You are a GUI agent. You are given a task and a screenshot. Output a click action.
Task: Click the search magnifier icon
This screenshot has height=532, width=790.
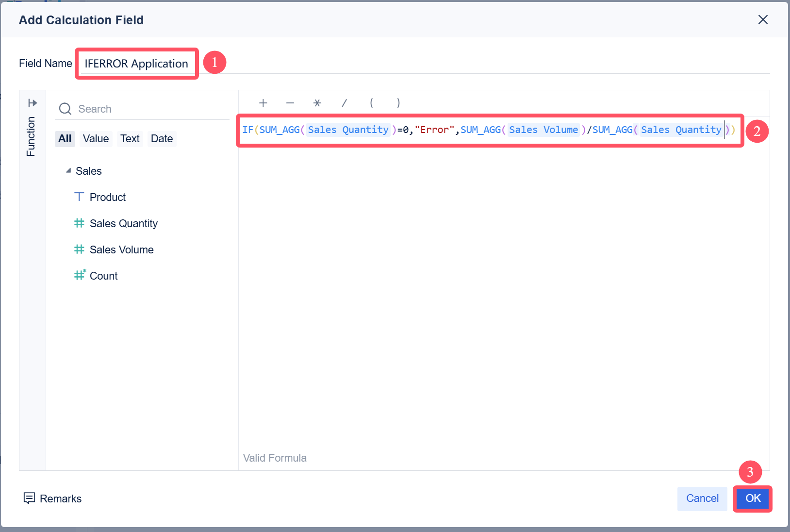pos(65,109)
